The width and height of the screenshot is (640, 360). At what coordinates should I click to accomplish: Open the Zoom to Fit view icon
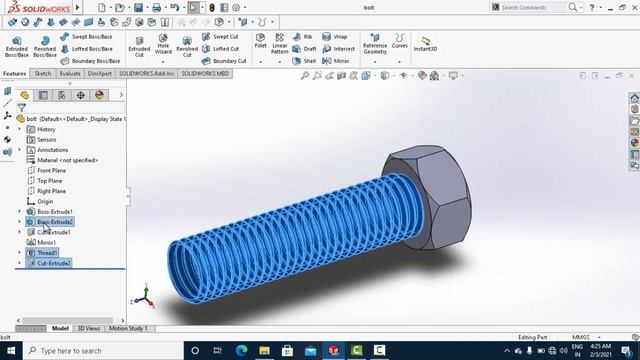(305, 76)
